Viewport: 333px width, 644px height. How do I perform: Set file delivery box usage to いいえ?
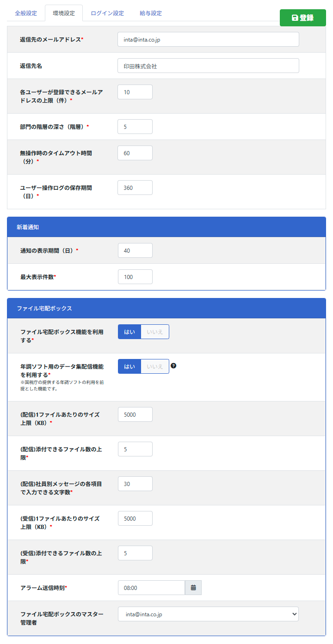coord(155,332)
